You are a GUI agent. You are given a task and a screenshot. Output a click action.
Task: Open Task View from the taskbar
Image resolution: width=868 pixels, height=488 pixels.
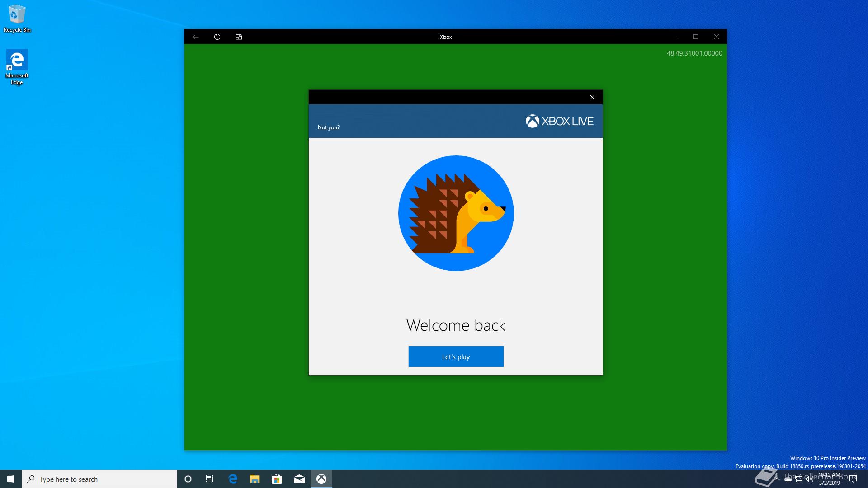click(210, 479)
